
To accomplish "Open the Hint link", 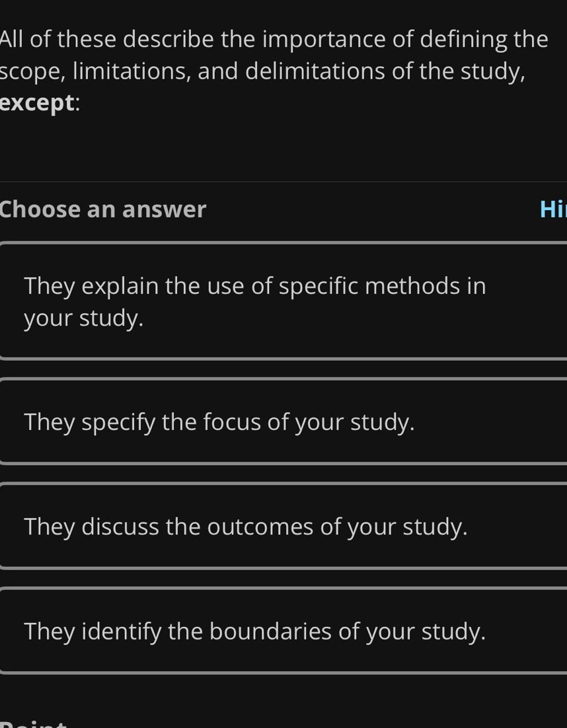I will (x=552, y=209).
